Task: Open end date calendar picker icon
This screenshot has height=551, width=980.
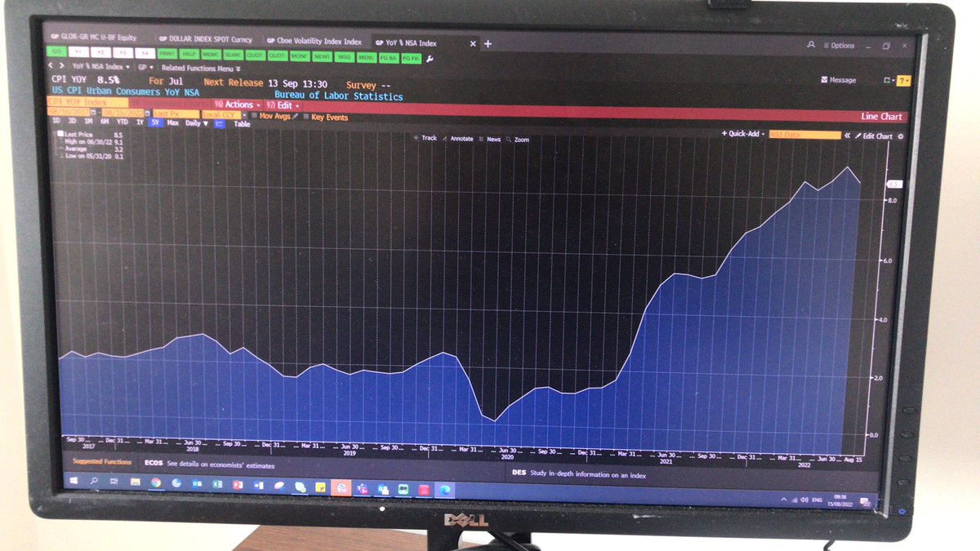Action: [x=147, y=113]
